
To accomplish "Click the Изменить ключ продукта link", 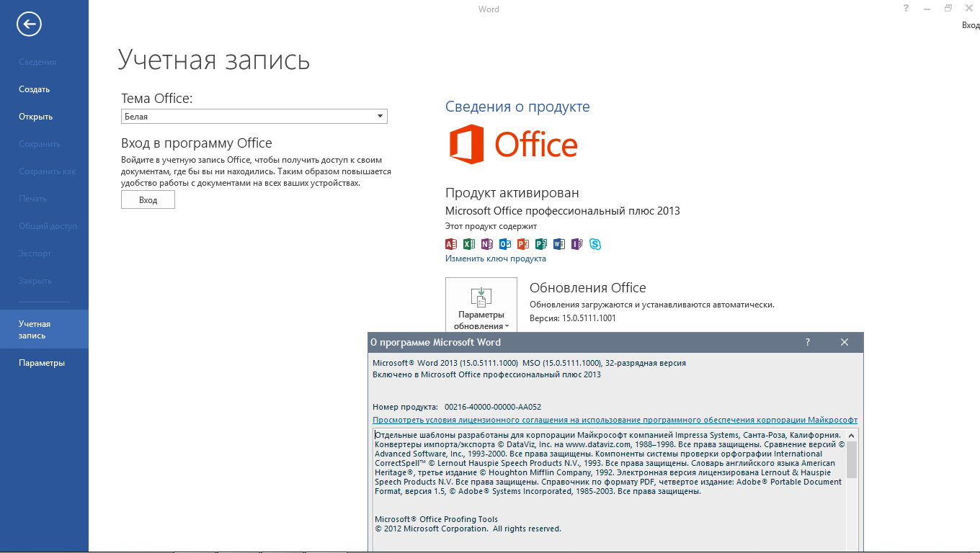I will click(x=496, y=258).
